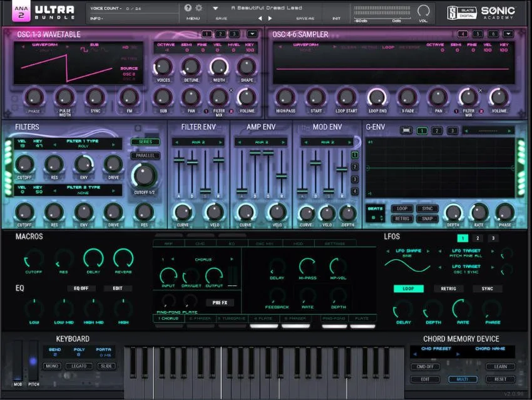Select oscillator 1 tab in Wavetable section

click(207, 34)
